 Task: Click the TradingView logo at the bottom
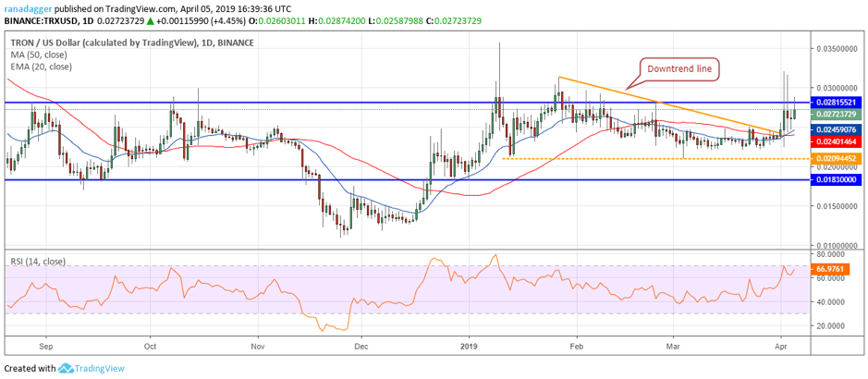pyautogui.click(x=92, y=368)
